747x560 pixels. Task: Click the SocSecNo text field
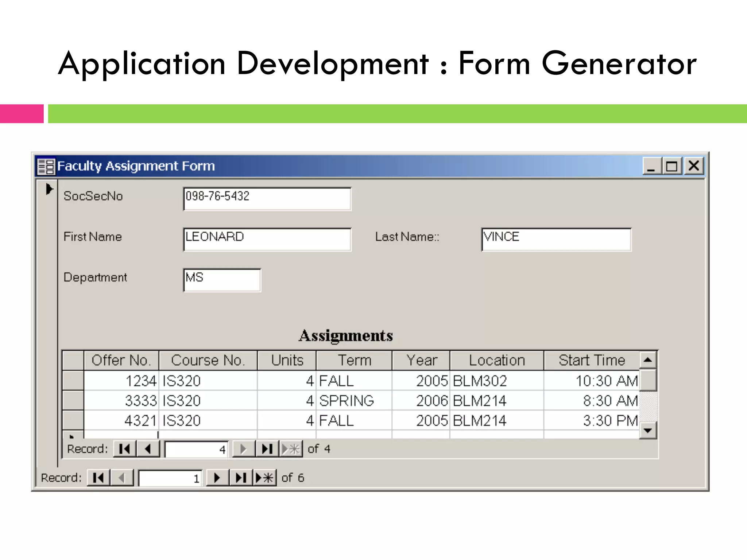267,199
